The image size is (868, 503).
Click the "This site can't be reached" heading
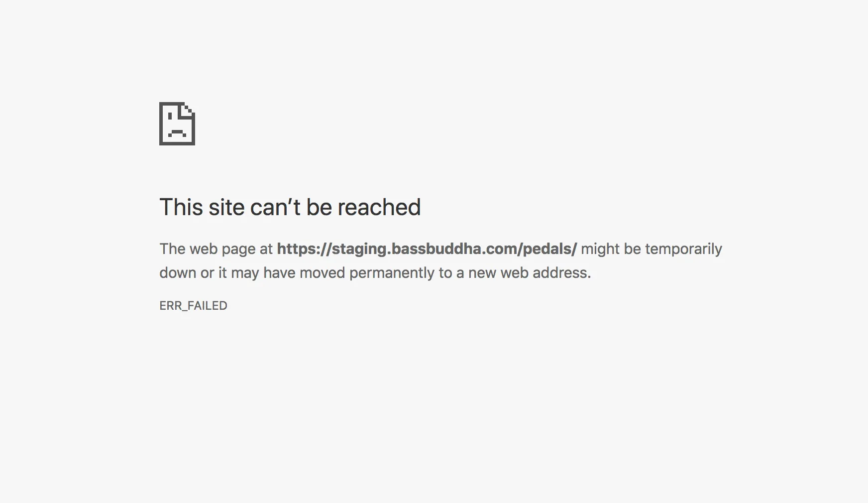290,207
